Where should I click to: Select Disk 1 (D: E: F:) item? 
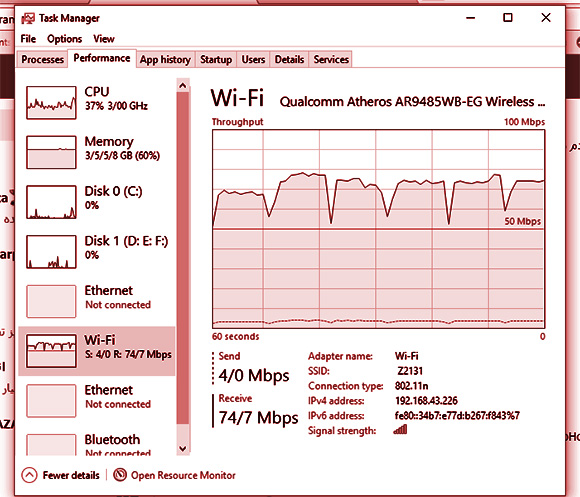click(x=96, y=251)
